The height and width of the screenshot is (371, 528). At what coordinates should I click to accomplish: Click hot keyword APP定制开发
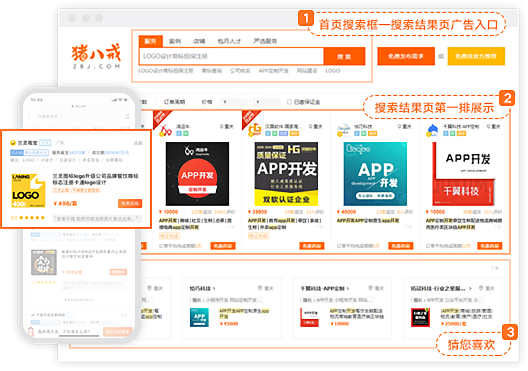(273, 71)
